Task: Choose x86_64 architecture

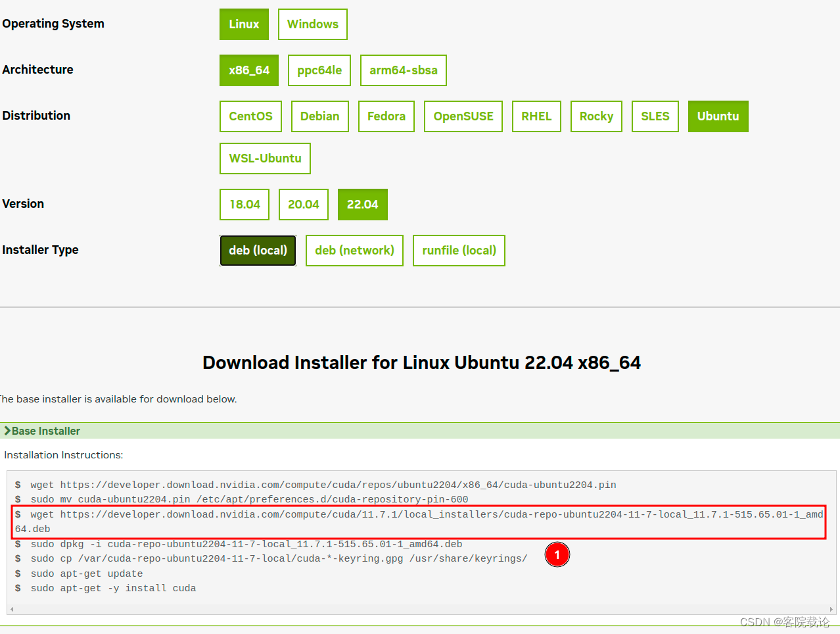Action: 249,70
